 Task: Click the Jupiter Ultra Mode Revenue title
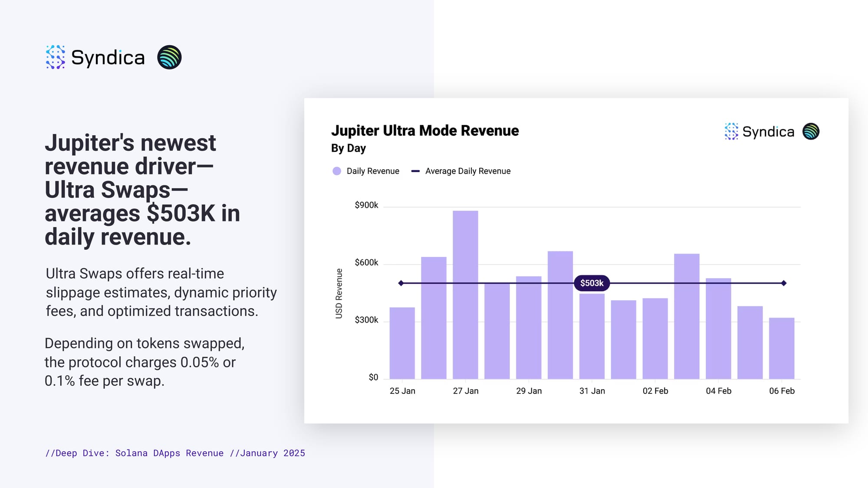point(425,131)
